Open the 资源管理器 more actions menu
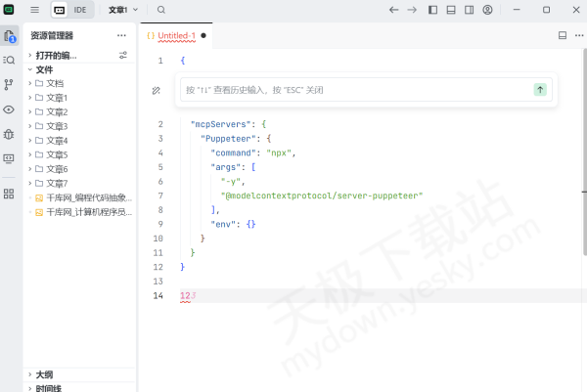587x392 pixels. pyautogui.click(x=121, y=35)
